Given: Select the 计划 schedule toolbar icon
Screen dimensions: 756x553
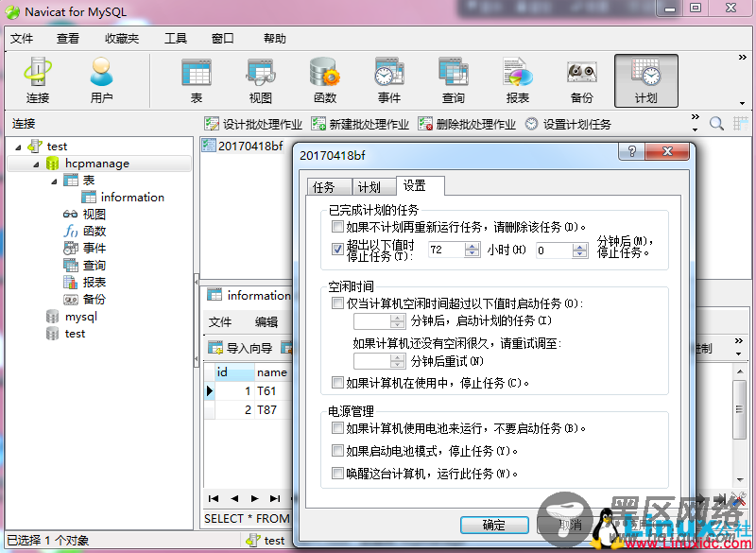Looking at the screenshot, I should pyautogui.click(x=646, y=80).
